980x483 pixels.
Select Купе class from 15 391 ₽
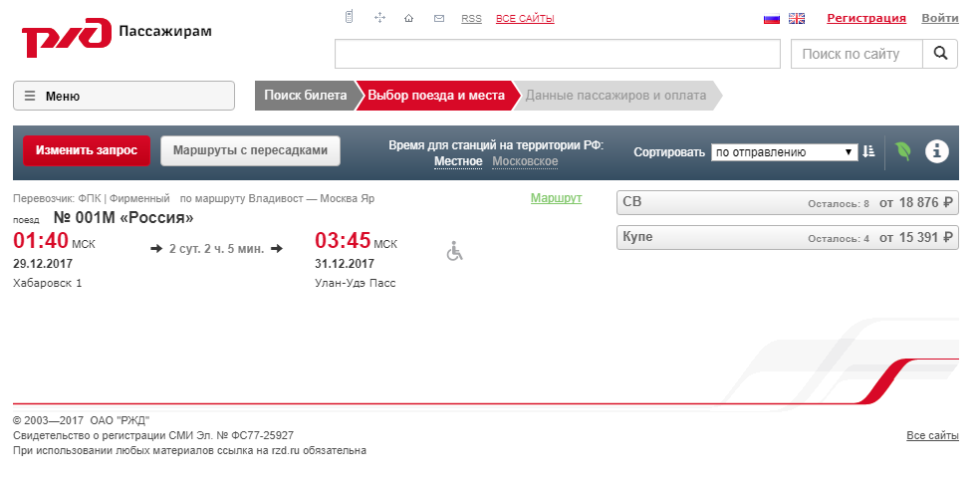tap(788, 237)
